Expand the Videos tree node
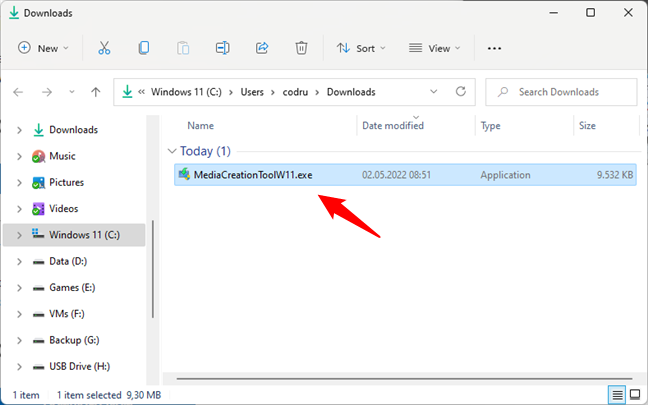 point(19,209)
